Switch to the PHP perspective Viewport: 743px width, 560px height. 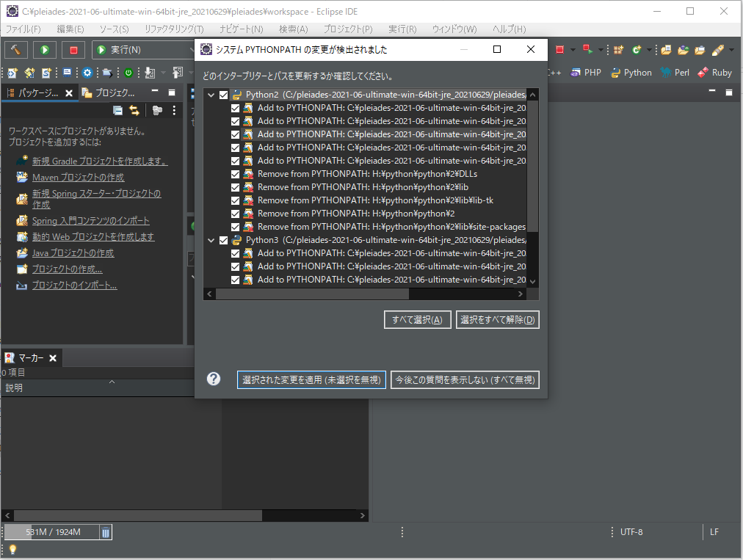(586, 73)
